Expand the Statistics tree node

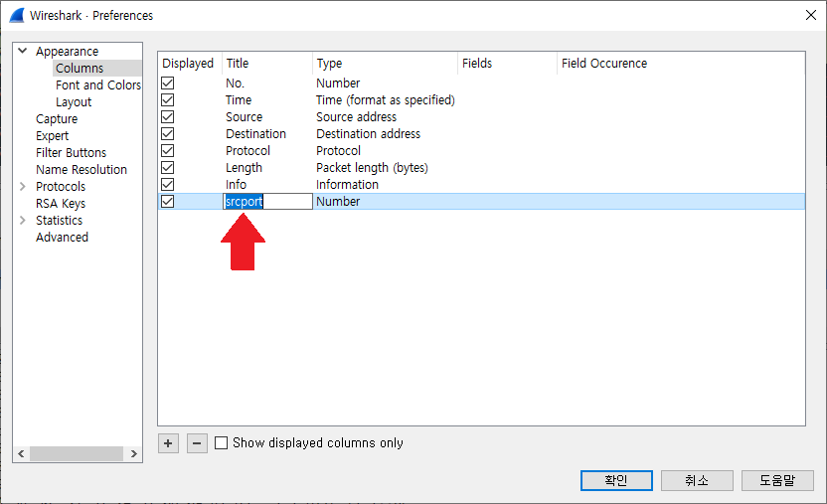pyautogui.click(x=23, y=220)
